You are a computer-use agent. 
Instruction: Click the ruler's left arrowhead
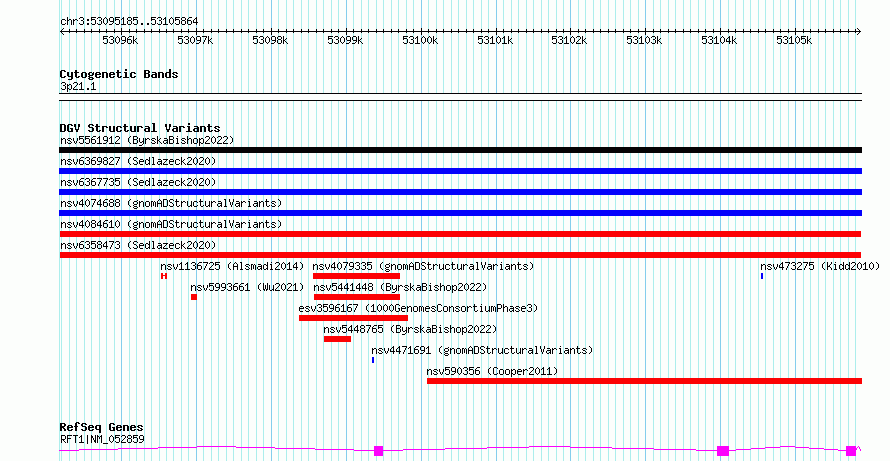tap(62, 32)
